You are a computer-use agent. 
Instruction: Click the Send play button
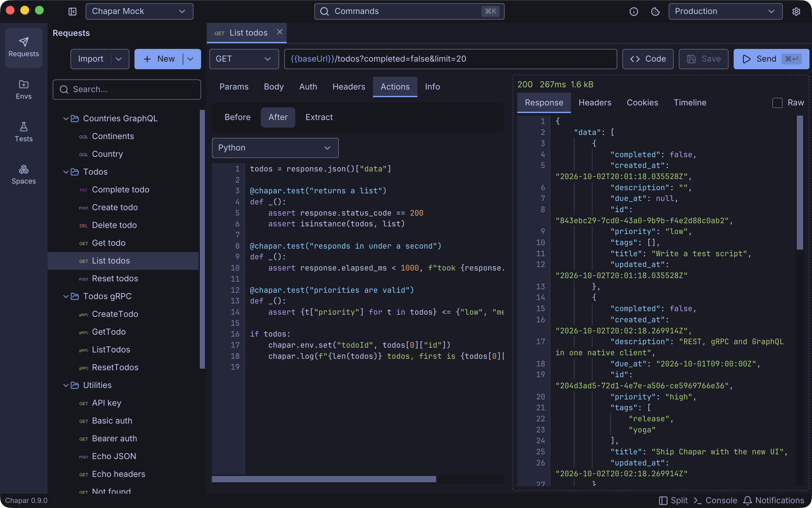[x=771, y=59]
